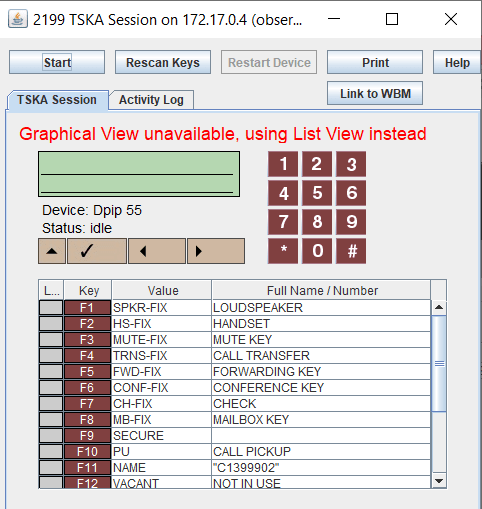Select the MAILBOX KEY cell
Image resolution: width=482 pixels, height=509 pixels.
point(321,420)
